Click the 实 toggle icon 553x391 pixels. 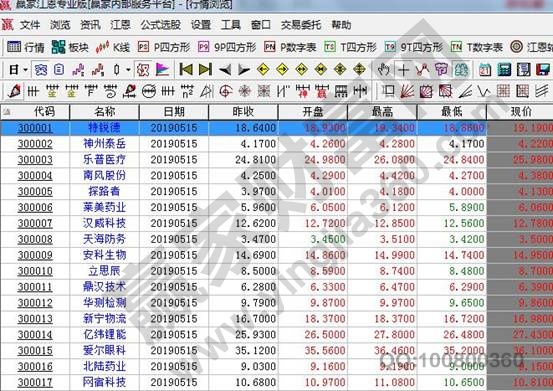41,70
